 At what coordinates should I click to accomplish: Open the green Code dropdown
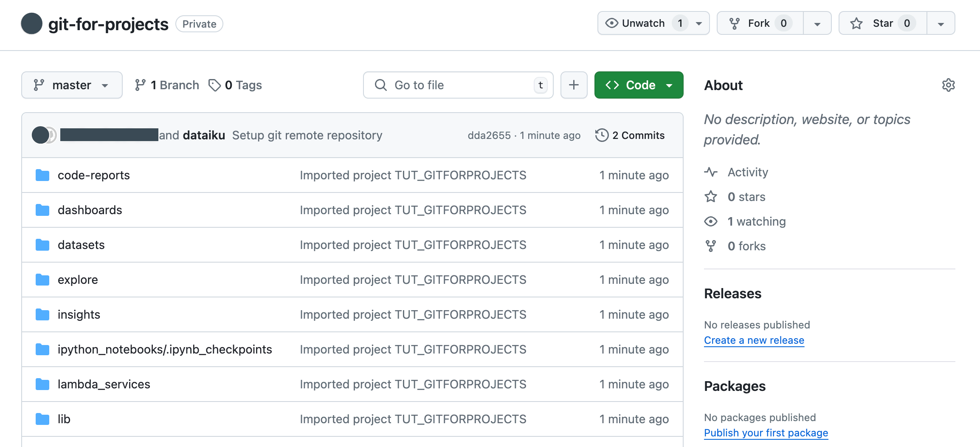(638, 85)
